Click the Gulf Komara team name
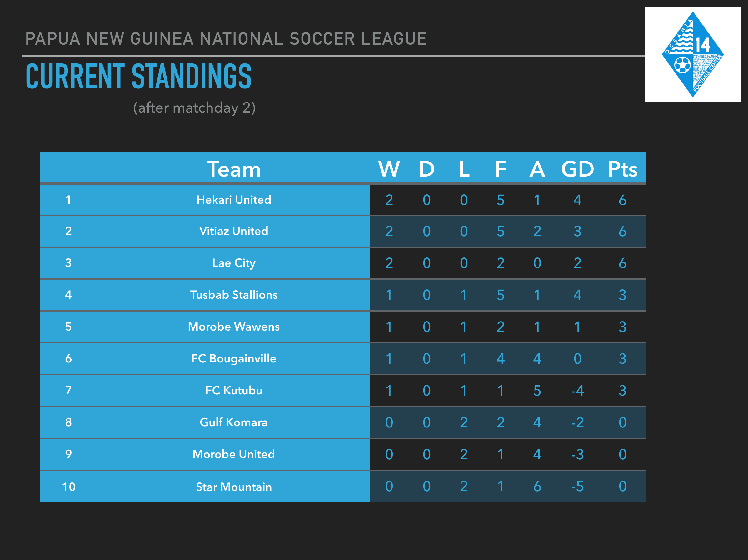Viewport: 748px width, 560px height. (234, 422)
